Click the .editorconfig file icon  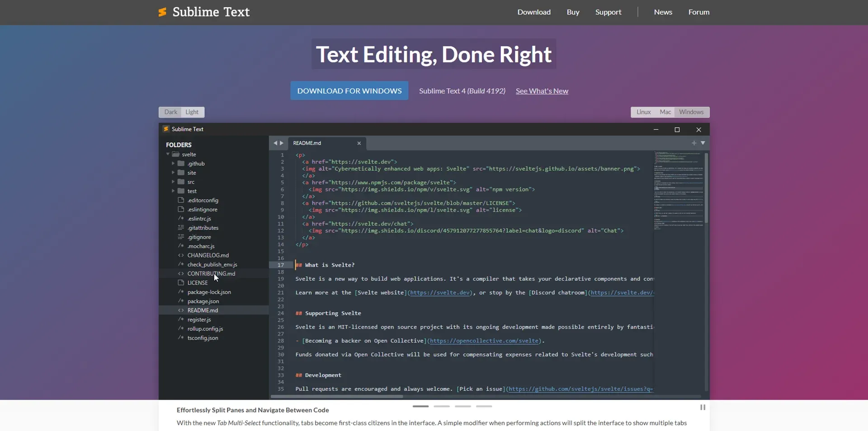pos(181,200)
